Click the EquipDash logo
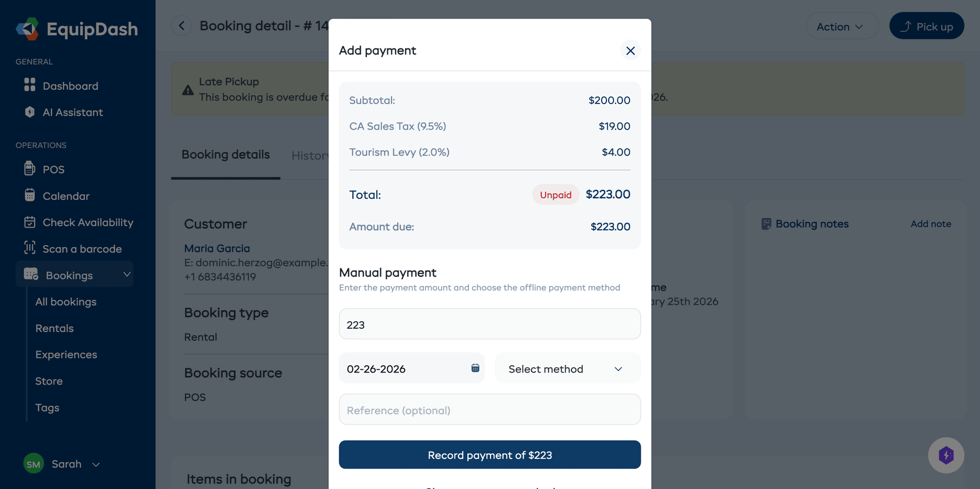Screen dimensions: 980x489 point(76,29)
